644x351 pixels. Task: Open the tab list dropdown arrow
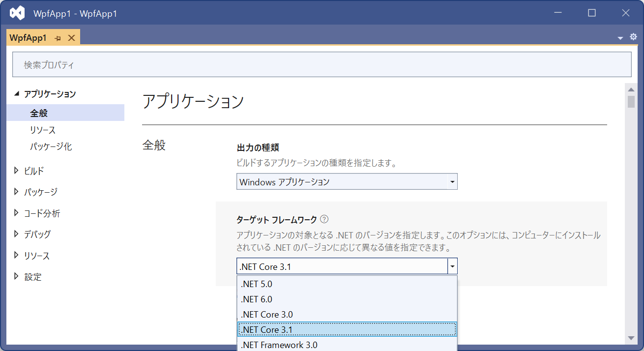coord(620,38)
